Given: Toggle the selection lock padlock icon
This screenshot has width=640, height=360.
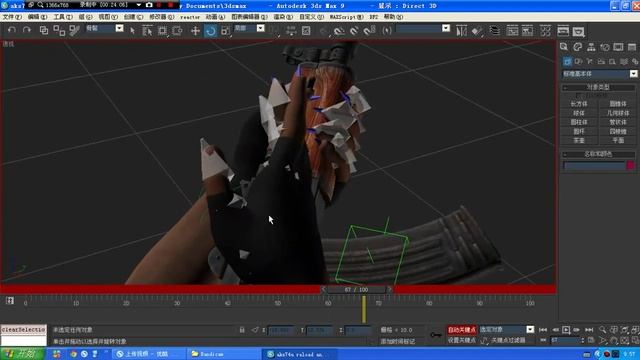Looking at the screenshot, I should point(242,329).
